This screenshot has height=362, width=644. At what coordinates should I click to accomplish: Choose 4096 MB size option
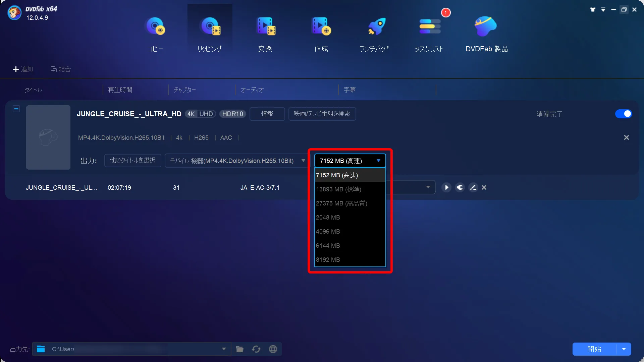pos(350,232)
